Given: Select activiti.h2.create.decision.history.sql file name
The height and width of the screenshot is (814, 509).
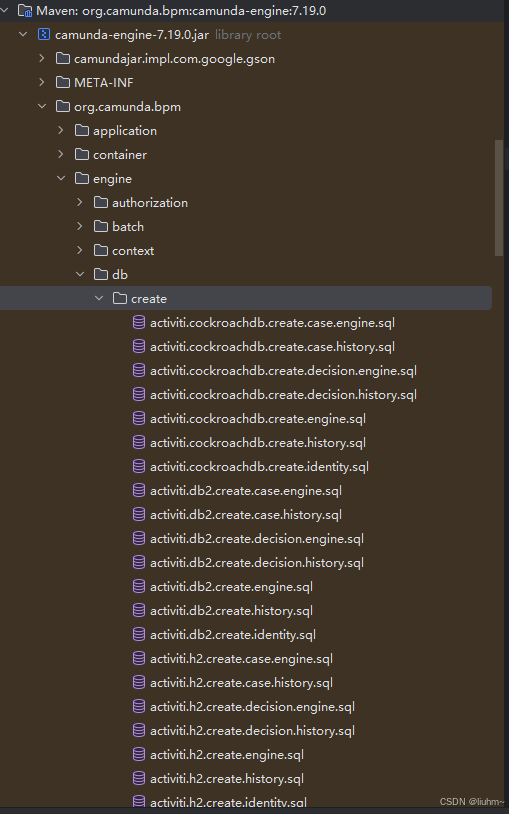Looking at the screenshot, I should pyautogui.click(x=252, y=730).
